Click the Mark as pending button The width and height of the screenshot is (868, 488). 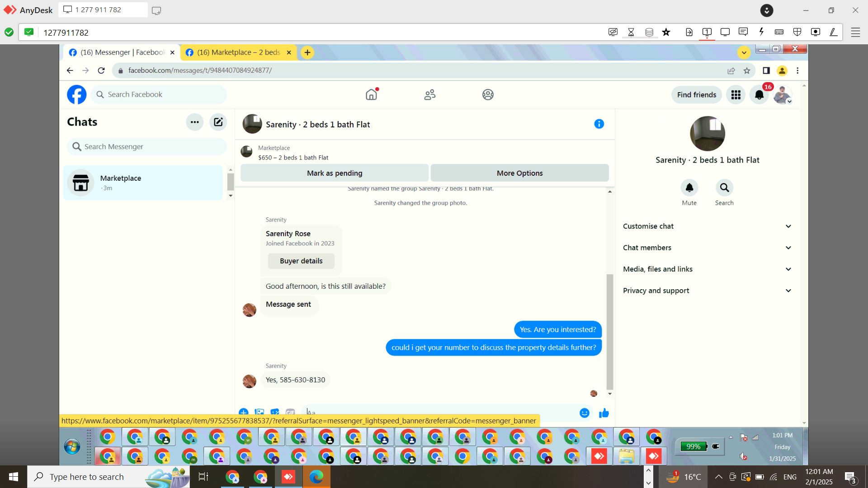pos(334,173)
